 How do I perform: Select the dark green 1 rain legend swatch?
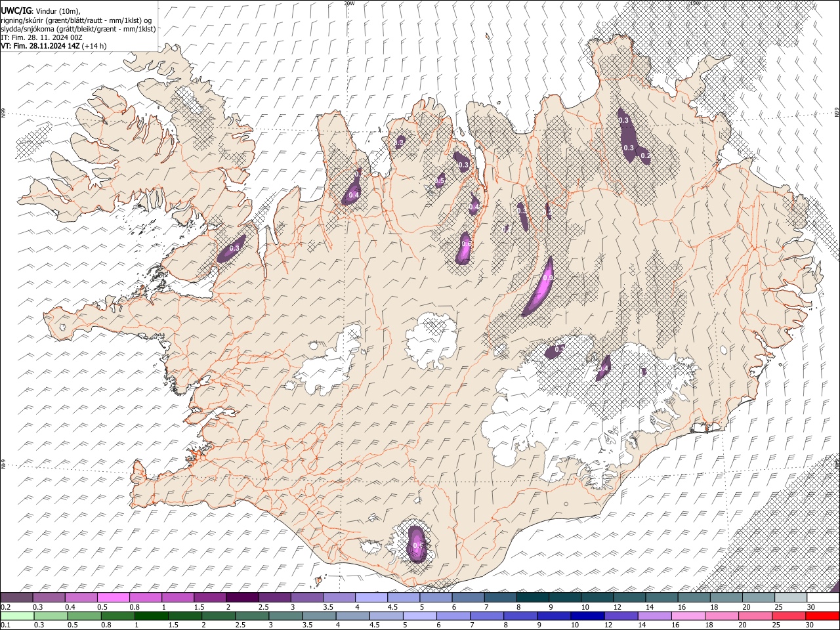coord(151,616)
